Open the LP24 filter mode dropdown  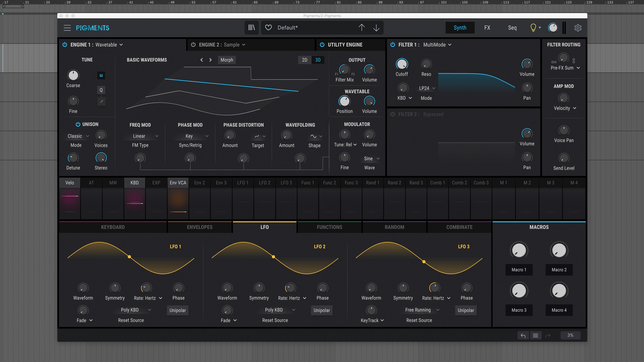tap(427, 88)
